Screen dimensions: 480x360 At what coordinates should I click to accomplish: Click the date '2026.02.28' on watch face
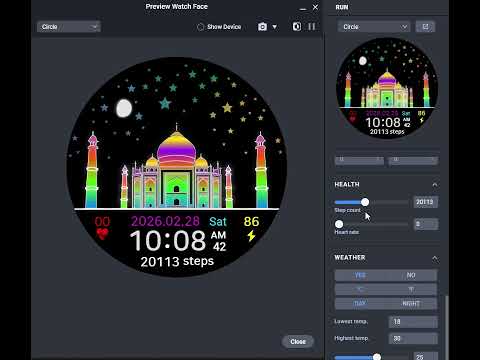165,221
